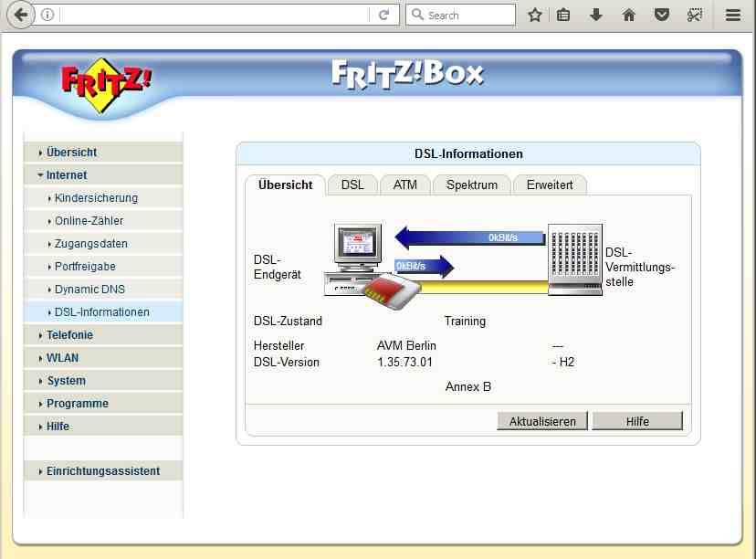Screen dimensions: 756x559
Task: Select DSL-Informationen in the sidebar
Action: coord(101,312)
